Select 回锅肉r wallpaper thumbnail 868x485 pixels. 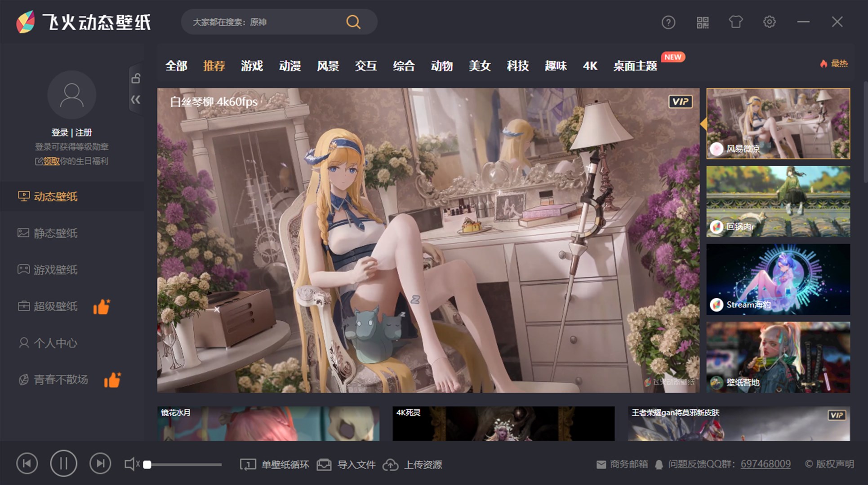778,202
